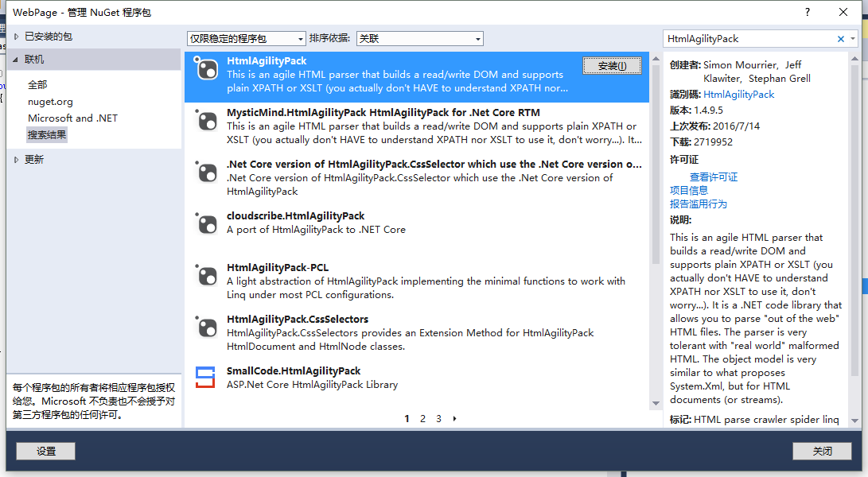Go to results page 2

click(x=423, y=419)
